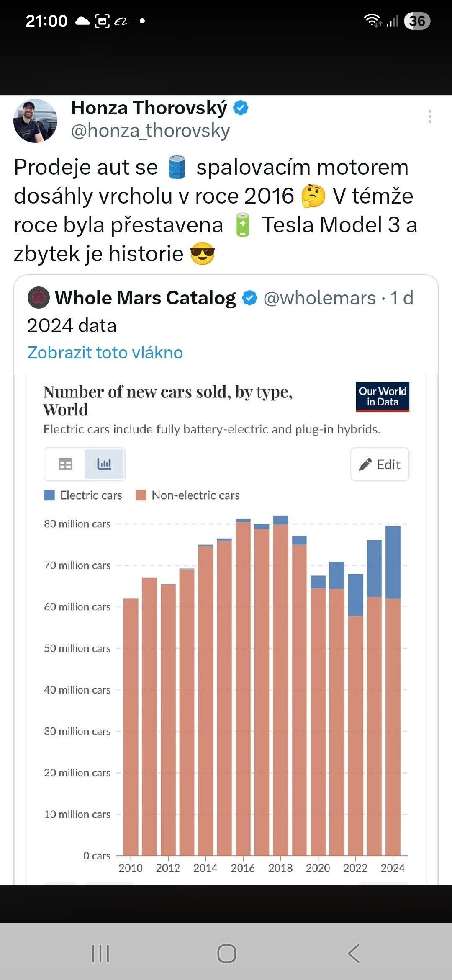Screen dimensions: 452x980
Task: Tap Whole Mars Catalog avatar icon
Action: [x=39, y=298]
